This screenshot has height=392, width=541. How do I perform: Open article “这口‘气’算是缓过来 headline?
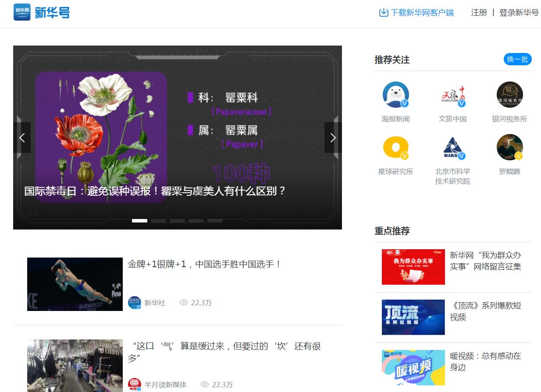[224, 352]
